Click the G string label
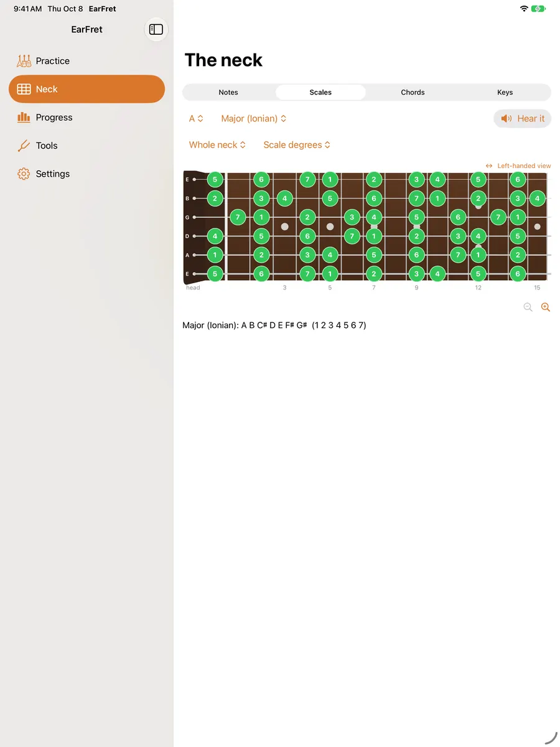560x747 pixels. click(187, 217)
